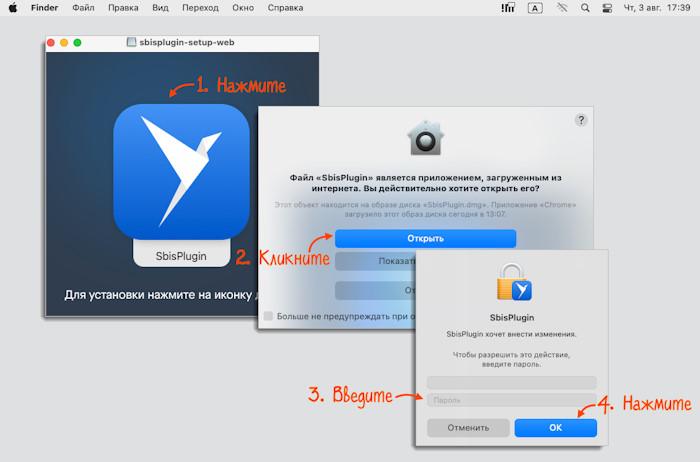Close the sbisplugin-setup-web window
700x462 pixels.
tap(51, 42)
